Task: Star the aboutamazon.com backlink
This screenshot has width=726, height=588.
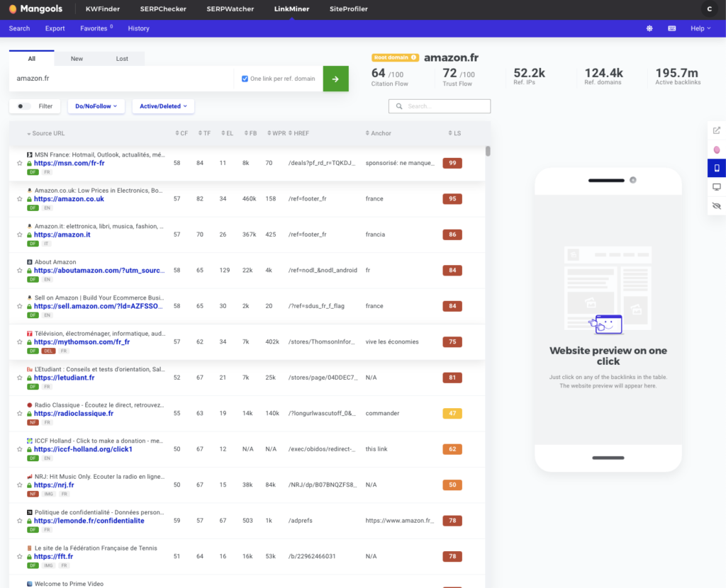Action: pos(19,271)
